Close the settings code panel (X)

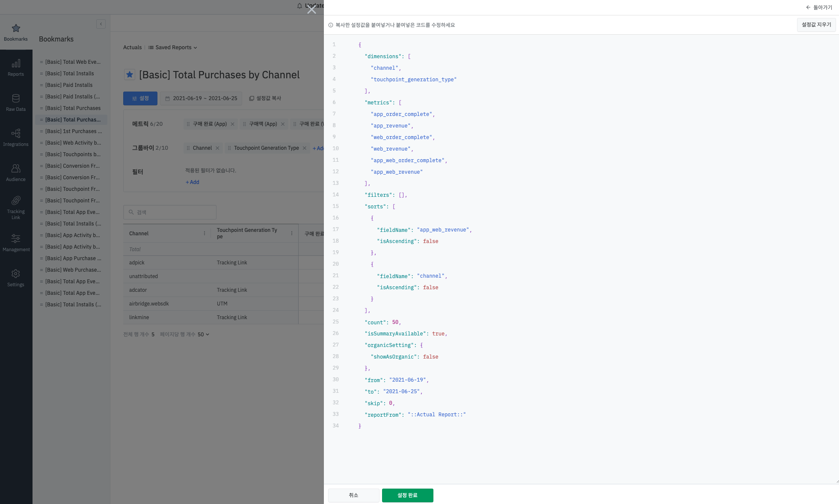[311, 9]
